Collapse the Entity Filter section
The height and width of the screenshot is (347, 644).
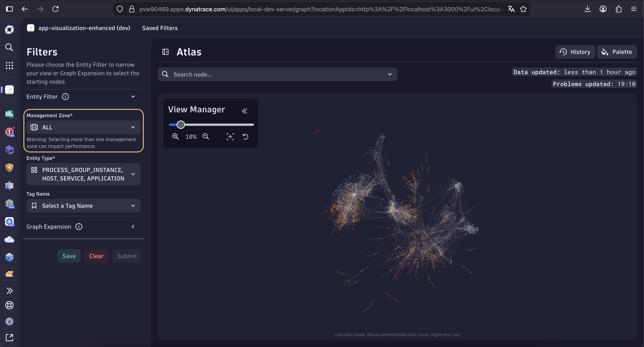tap(133, 97)
